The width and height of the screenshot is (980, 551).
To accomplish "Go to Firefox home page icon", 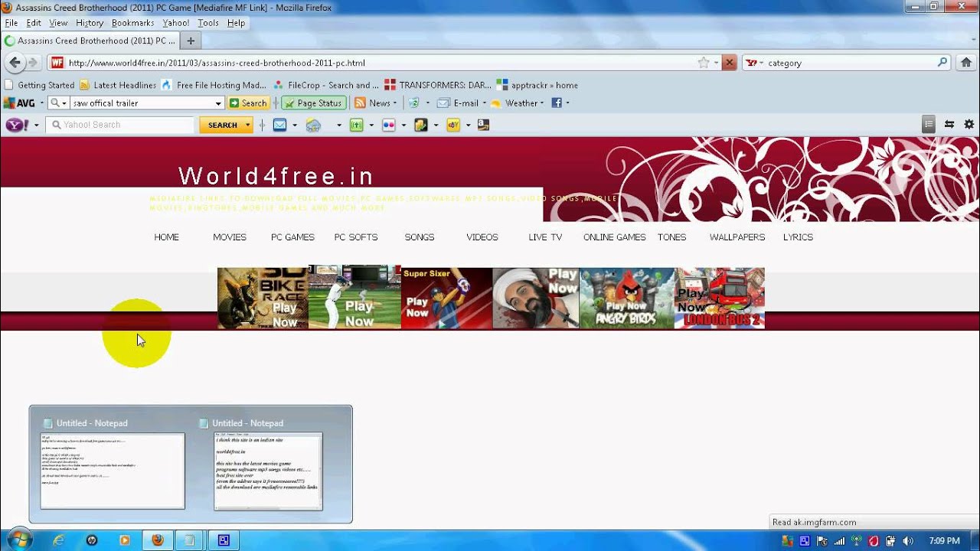I will point(966,63).
